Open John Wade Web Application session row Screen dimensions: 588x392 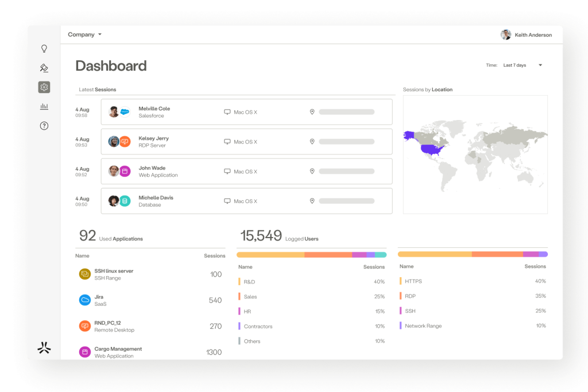click(x=246, y=171)
